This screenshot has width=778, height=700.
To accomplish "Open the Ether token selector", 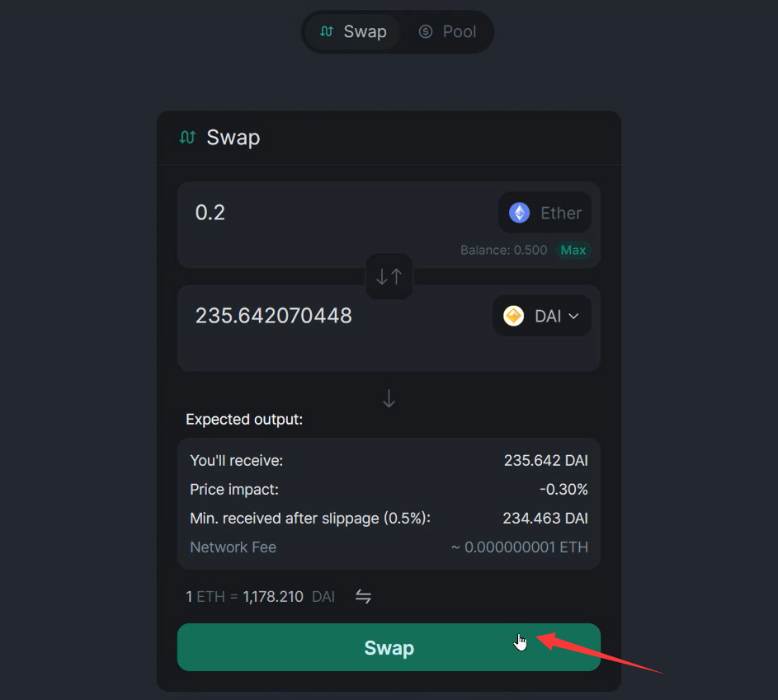I will click(545, 212).
